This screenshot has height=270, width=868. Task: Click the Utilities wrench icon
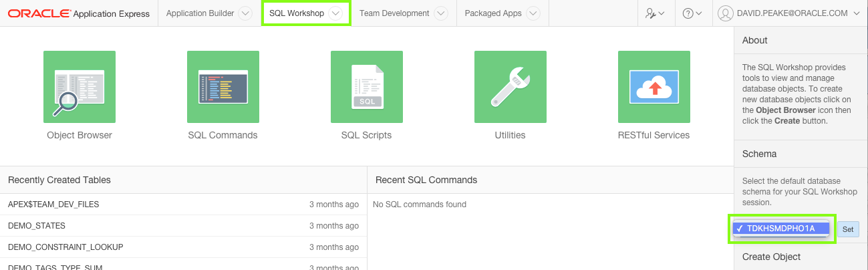(511, 87)
